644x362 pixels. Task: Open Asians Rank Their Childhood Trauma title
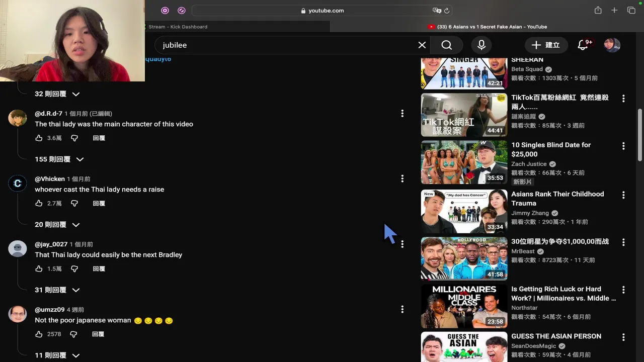pos(557,199)
